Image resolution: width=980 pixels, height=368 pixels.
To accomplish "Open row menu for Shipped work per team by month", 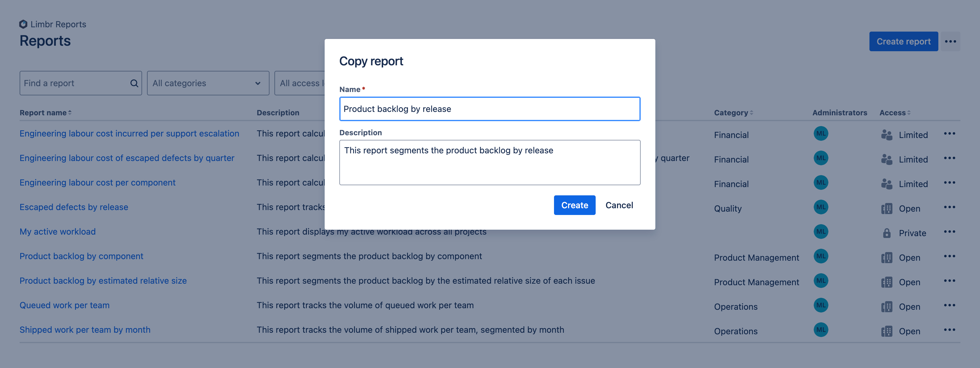I will coord(949,330).
